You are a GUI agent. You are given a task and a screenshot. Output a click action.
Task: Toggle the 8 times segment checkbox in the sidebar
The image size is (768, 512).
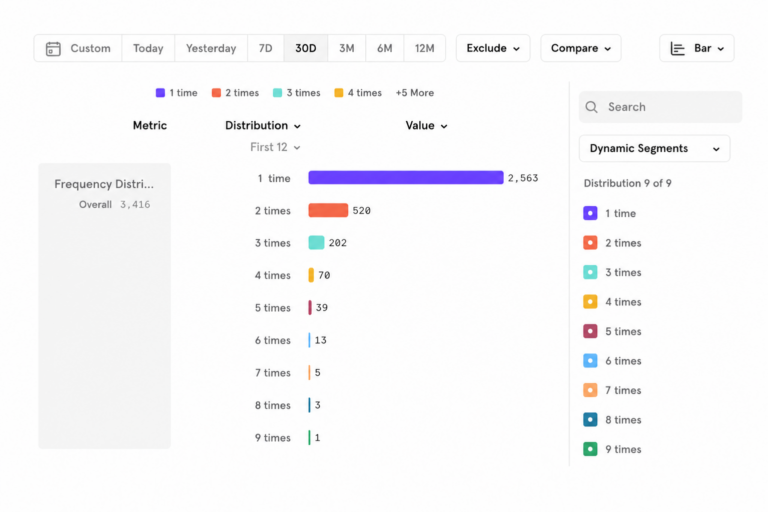590,419
